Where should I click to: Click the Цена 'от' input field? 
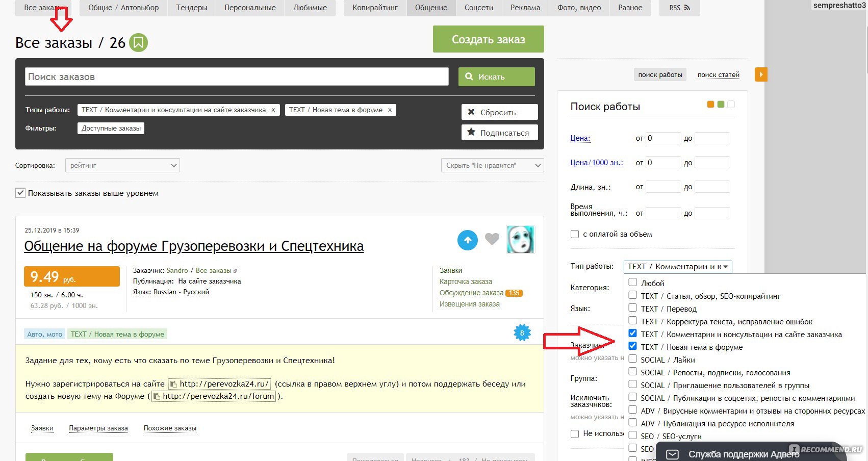click(663, 138)
